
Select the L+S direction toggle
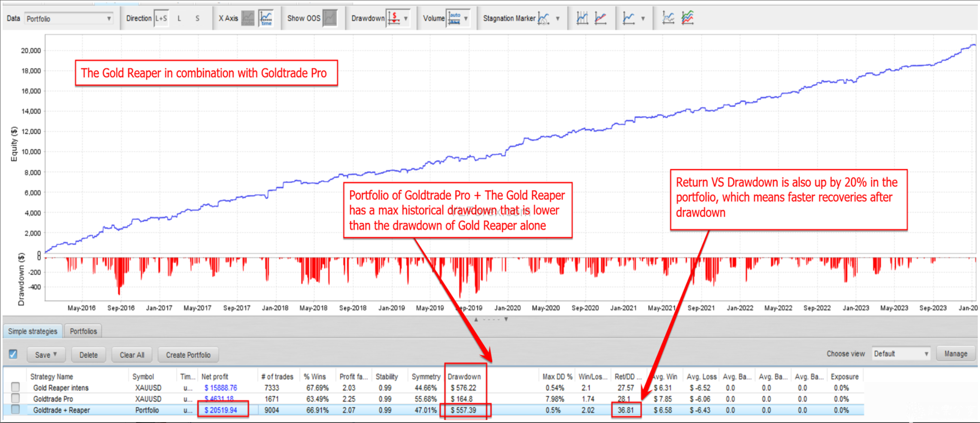tap(161, 18)
